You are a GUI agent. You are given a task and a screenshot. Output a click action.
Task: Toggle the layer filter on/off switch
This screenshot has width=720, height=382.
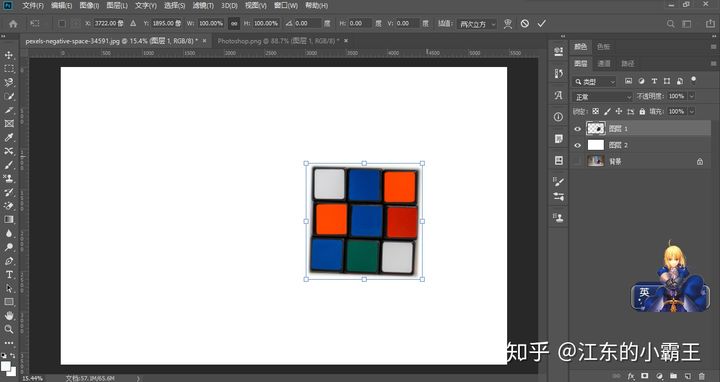(693, 80)
